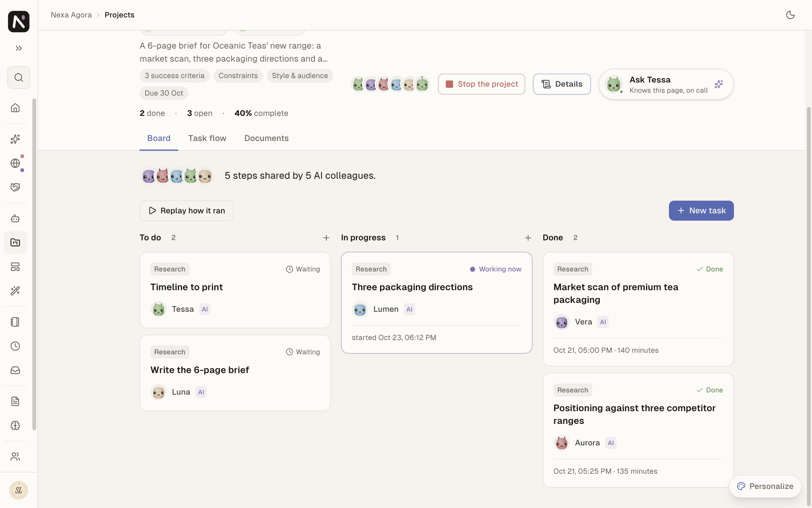Expand the sidebar with the double-chevron icon

click(19, 48)
